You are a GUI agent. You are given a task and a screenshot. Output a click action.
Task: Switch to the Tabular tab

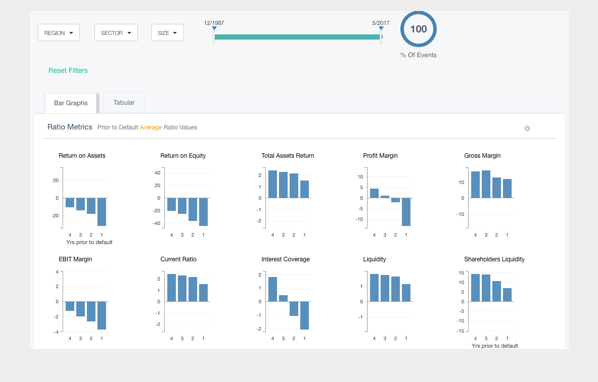124,103
